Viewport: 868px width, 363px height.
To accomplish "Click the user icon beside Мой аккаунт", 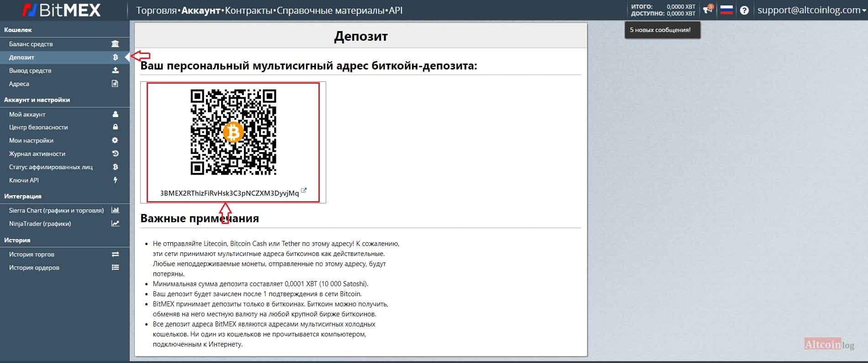I will click(x=115, y=114).
